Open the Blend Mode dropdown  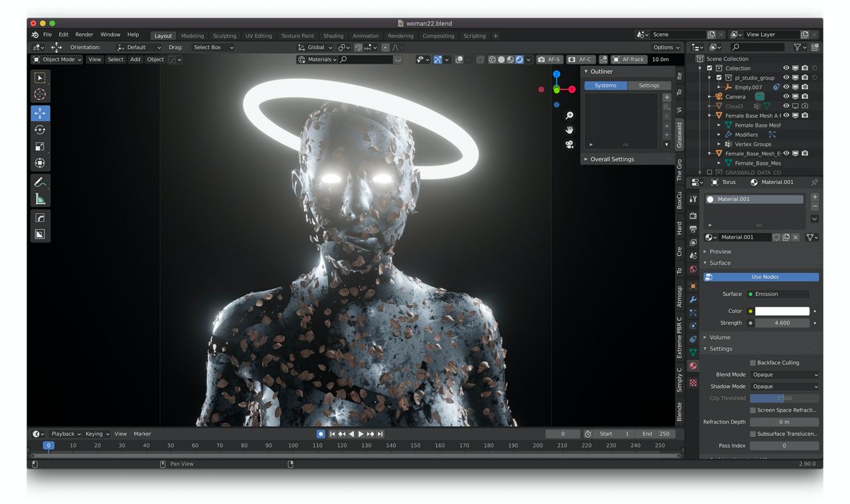point(784,375)
